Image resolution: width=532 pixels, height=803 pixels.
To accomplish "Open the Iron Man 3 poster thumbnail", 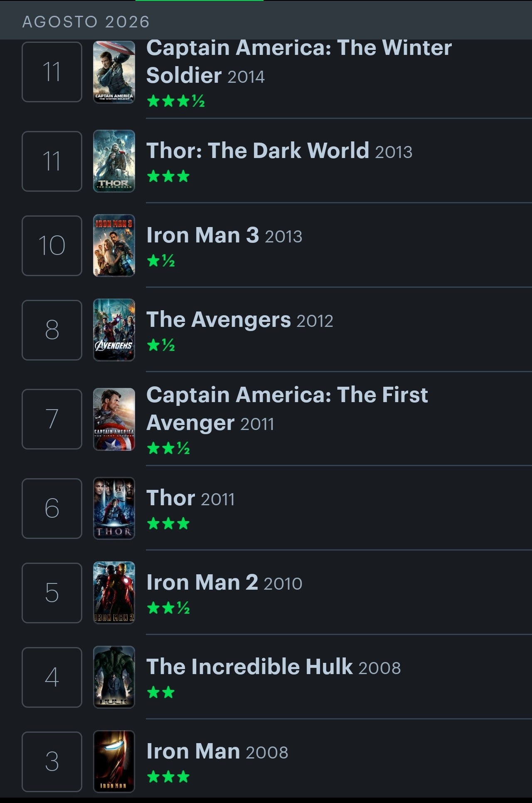I will [x=114, y=245].
